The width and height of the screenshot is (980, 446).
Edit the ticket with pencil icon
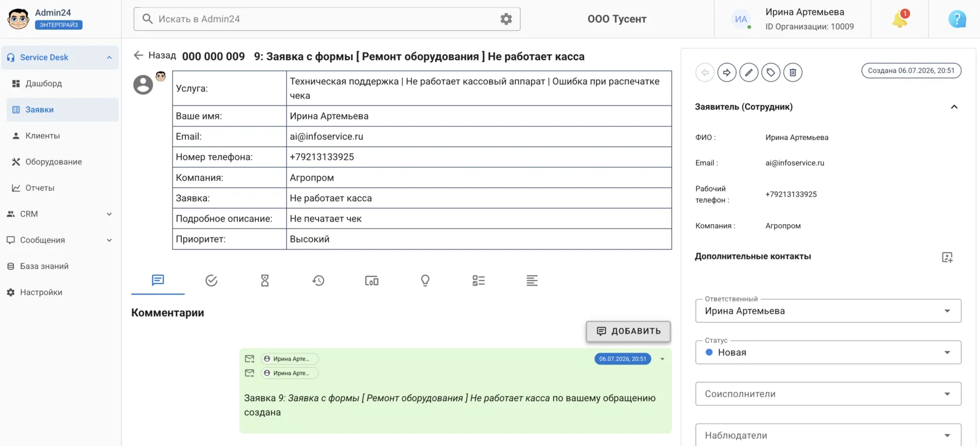[x=749, y=72]
